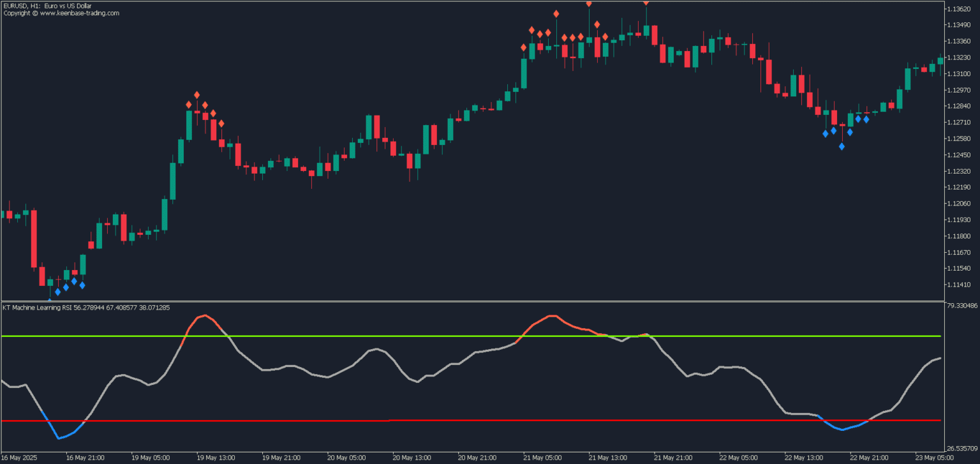The image size is (980, 464).
Task: Select the first orange diamond of the 21 May cluster
Action: pyautogui.click(x=524, y=47)
